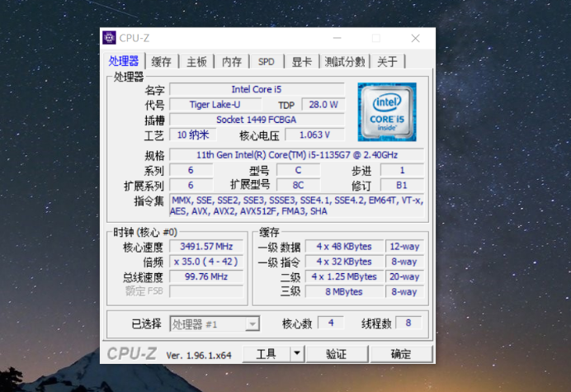Close the CPU-Z window
The width and height of the screenshot is (571, 392).
point(416,38)
